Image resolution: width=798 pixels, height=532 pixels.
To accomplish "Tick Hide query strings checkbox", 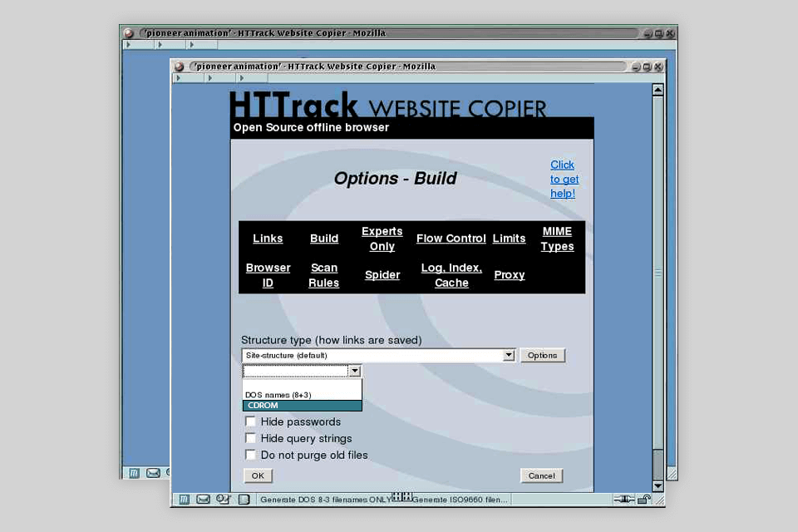I will [250, 438].
